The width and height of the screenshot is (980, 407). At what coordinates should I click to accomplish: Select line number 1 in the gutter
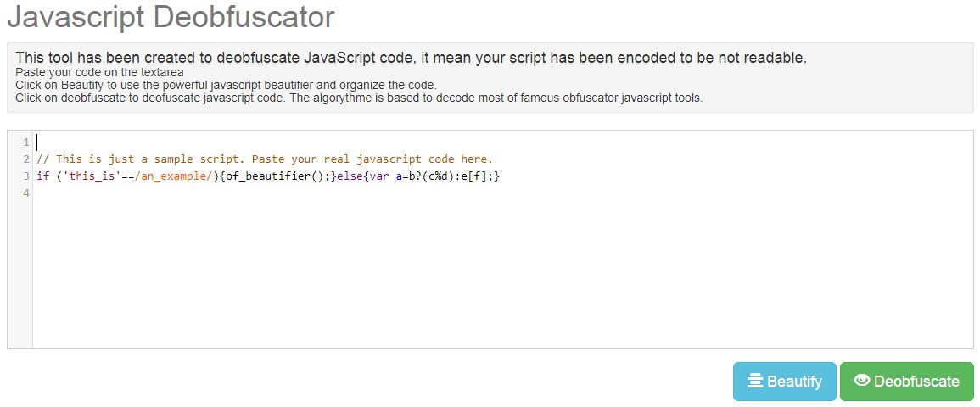pyautogui.click(x=26, y=142)
